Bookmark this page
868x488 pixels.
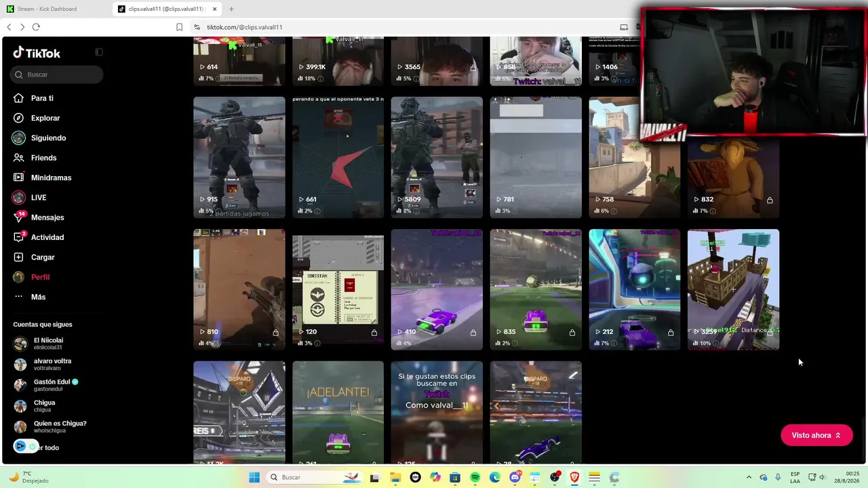tap(179, 27)
